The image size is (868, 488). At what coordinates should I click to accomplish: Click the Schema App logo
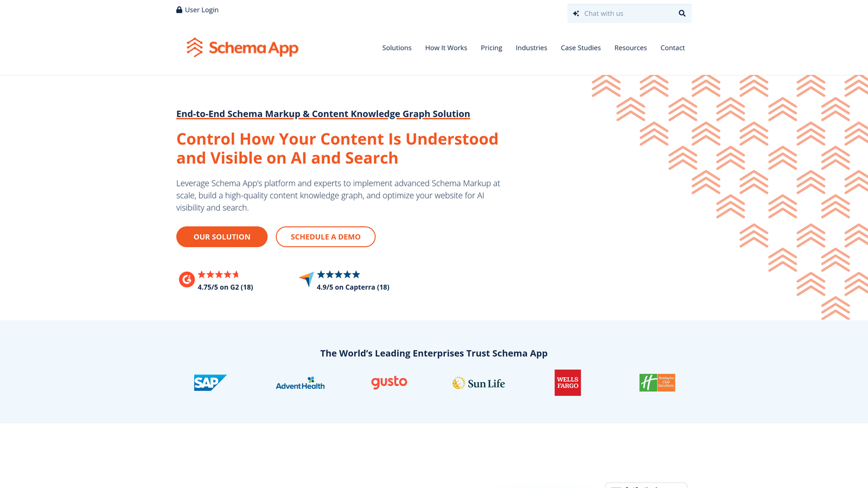[x=242, y=48]
